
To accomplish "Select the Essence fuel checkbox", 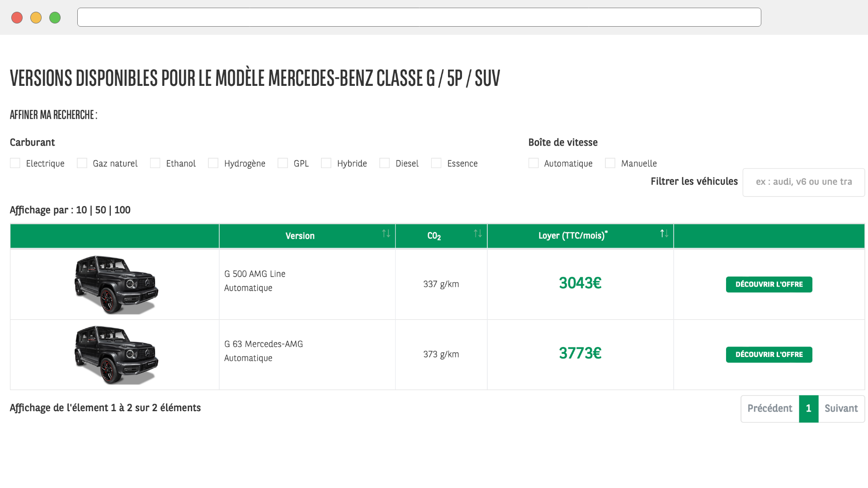I will coord(436,163).
